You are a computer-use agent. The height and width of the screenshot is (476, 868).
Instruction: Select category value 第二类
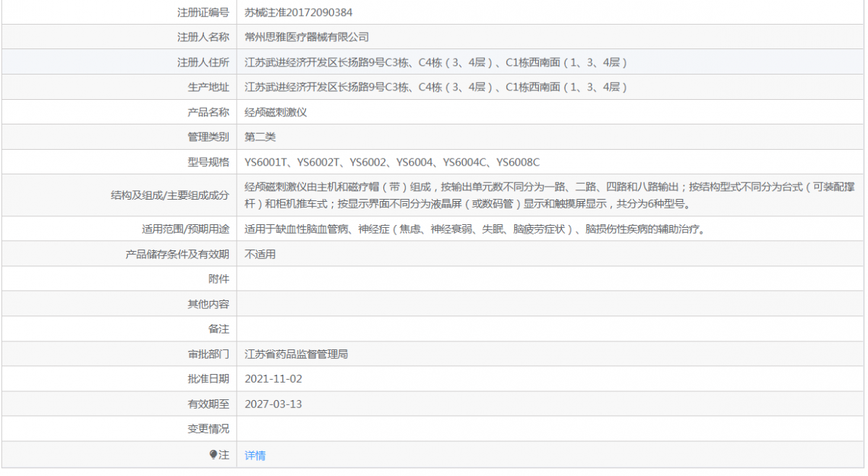[260, 137]
